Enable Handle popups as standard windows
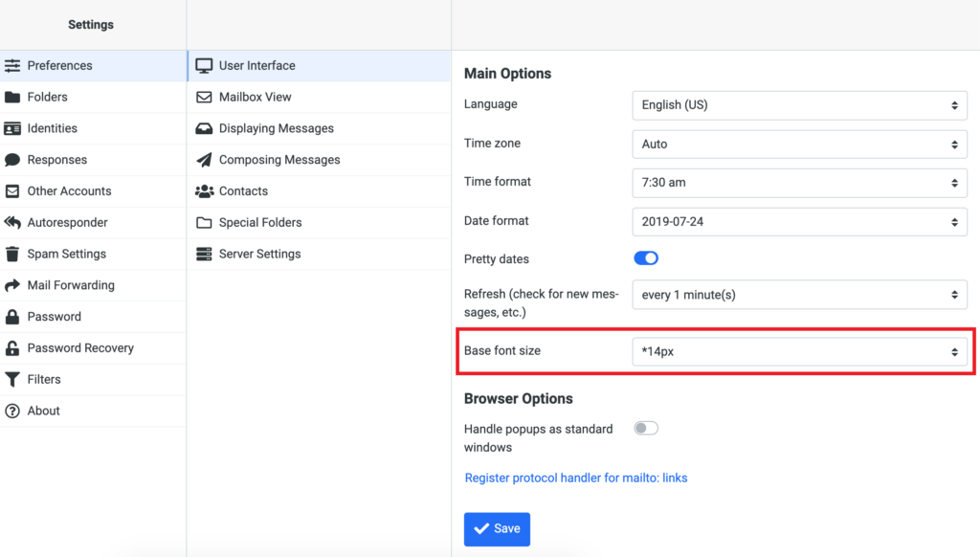980x557 pixels. tap(646, 429)
